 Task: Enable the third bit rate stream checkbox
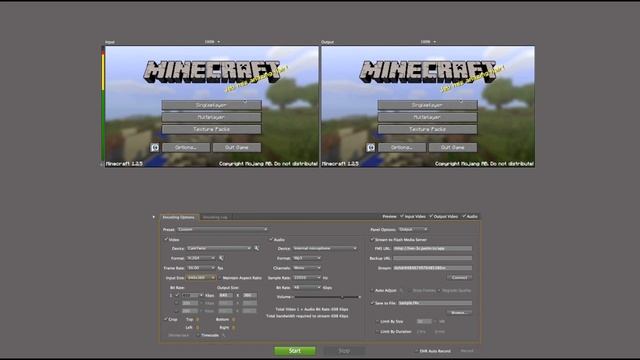click(177, 311)
